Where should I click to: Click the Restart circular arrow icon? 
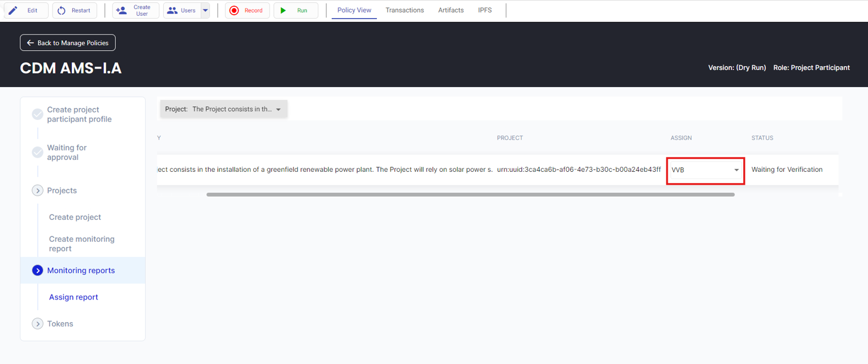[x=62, y=10]
